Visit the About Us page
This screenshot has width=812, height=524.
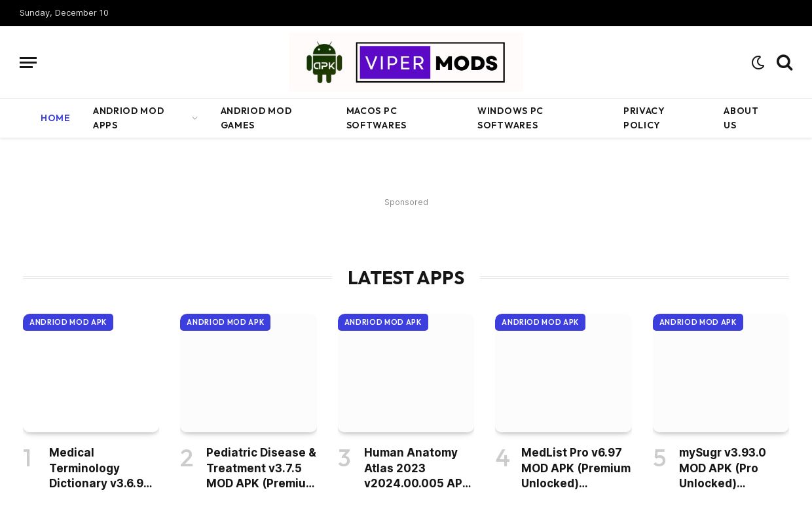[x=741, y=118]
